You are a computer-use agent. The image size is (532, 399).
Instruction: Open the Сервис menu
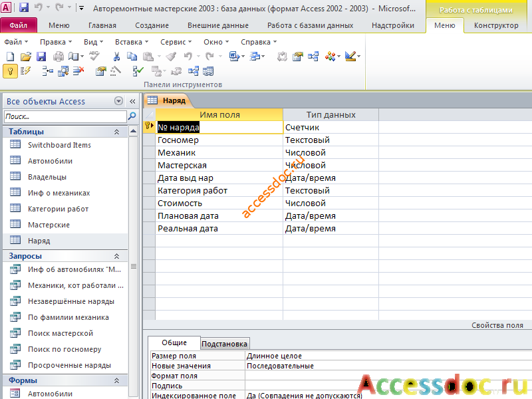pyautogui.click(x=176, y=42)
